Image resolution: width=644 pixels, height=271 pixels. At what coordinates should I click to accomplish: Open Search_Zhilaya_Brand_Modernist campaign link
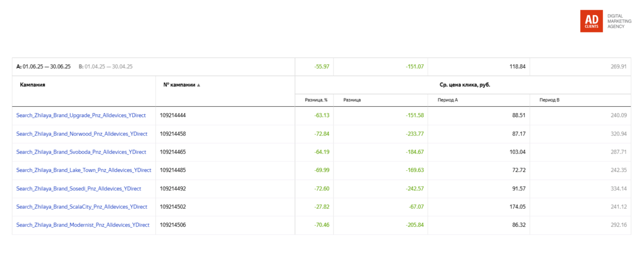pyautogui.click(x=83, y=225)
